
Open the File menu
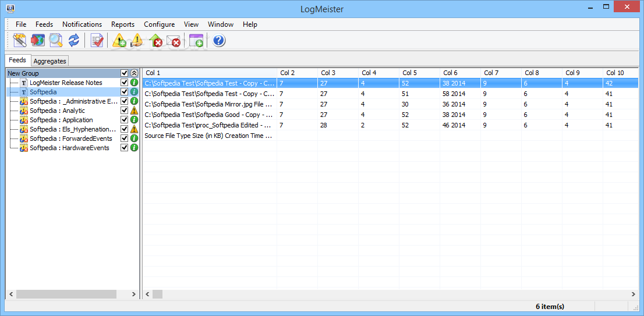pos(21,24)
